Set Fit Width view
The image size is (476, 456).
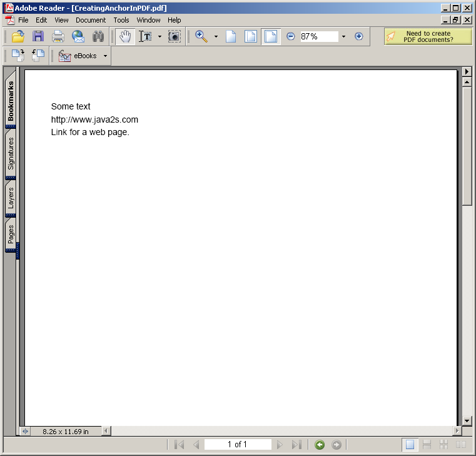(270, 36)
